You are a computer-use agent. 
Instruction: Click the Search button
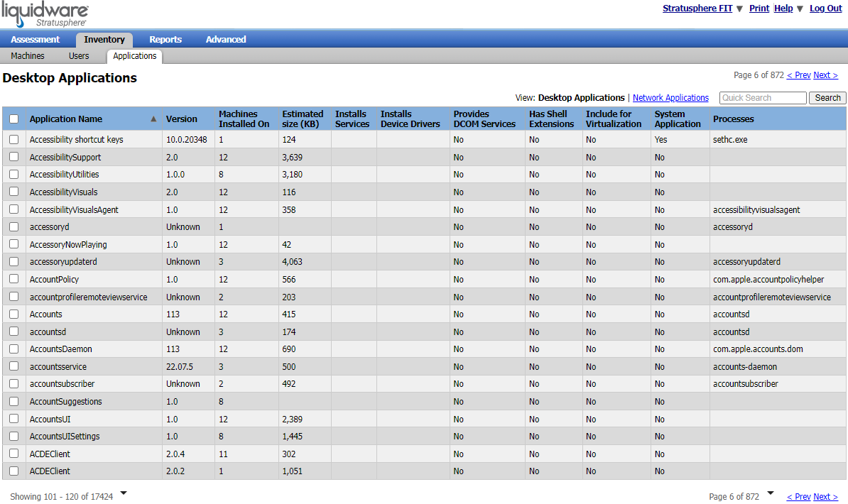[827, 98]
